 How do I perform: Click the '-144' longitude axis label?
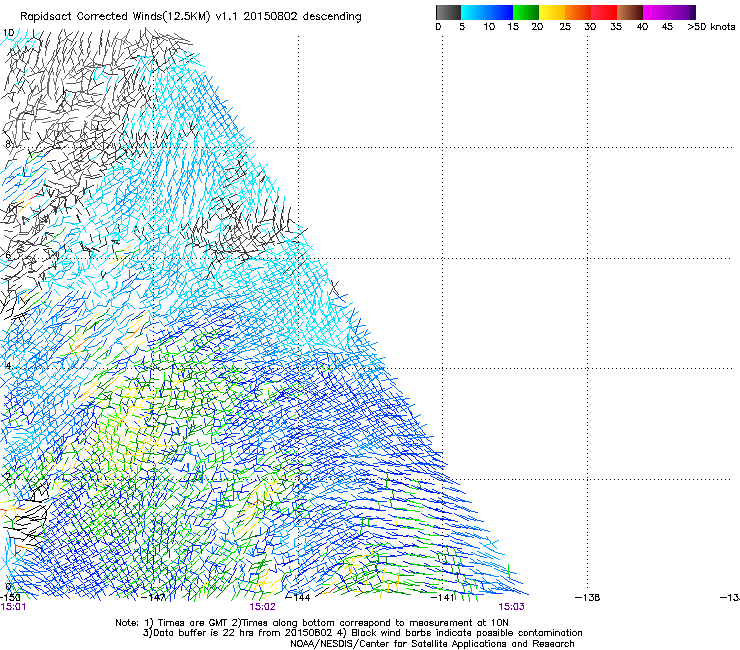click(x=298, y=598)
